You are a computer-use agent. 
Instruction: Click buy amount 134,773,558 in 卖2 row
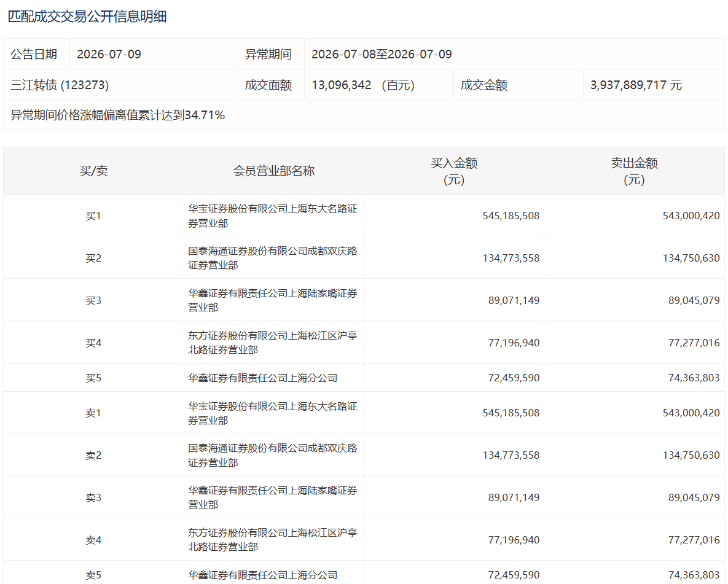tap(511, 456)
